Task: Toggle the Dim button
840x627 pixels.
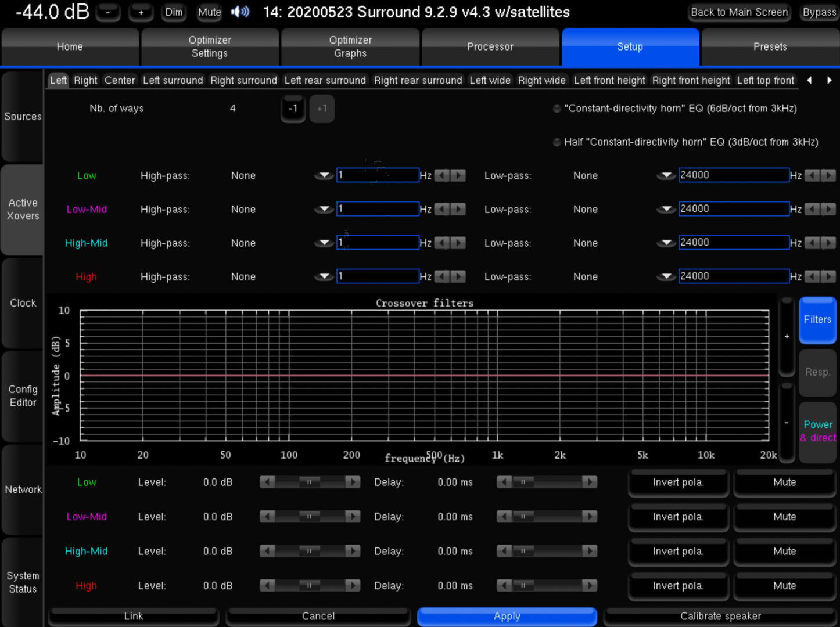Action: point(174,12)
